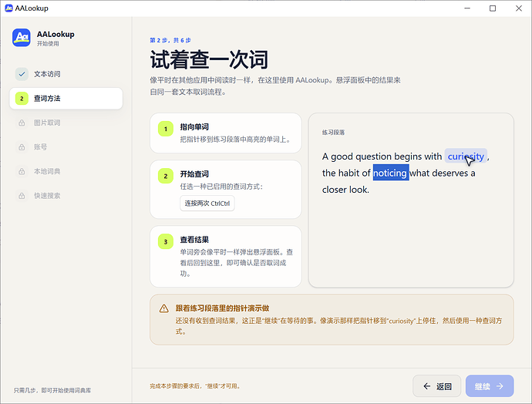The image size is (532, 404).
Task: Click the locked 账号 step
Action: pyautogui.click(x=66, y=147)
